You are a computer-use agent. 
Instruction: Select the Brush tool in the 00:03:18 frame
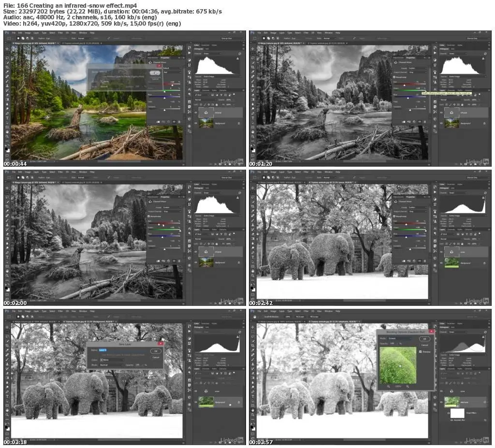coord(7,359)
